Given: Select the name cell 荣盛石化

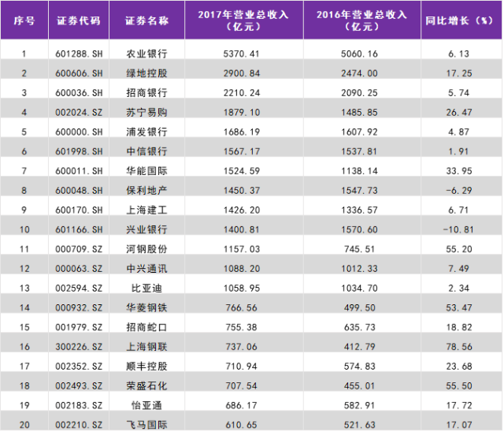Looking at the screenshot, I should click(x=147, y=386).
